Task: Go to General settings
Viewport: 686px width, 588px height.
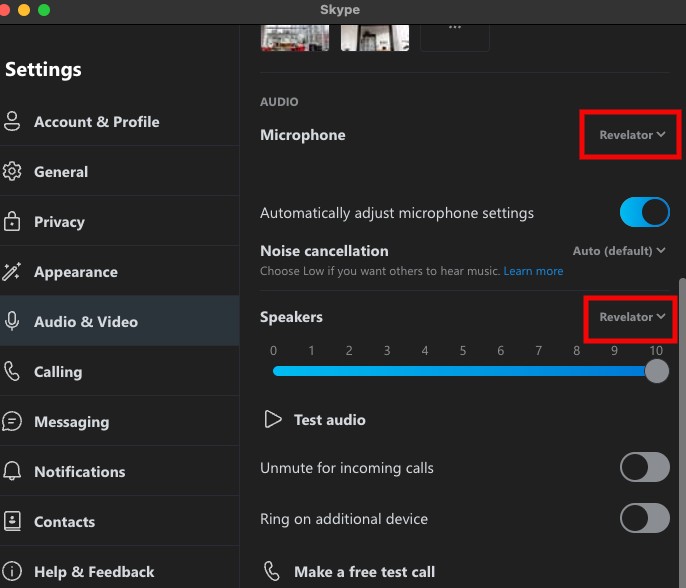Action: point(119,172)
